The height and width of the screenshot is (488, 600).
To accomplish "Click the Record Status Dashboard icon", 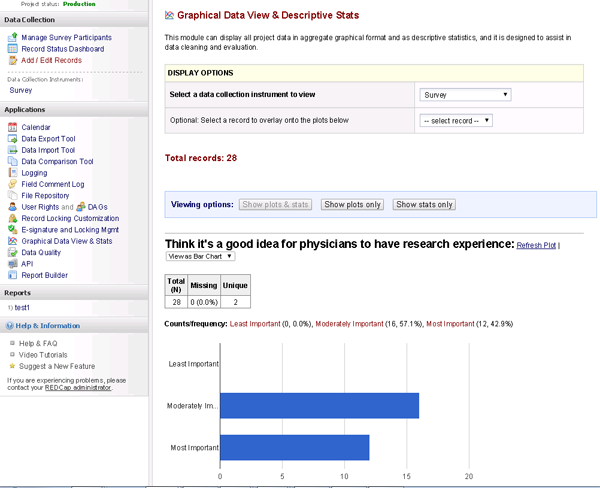I will 13,49.
